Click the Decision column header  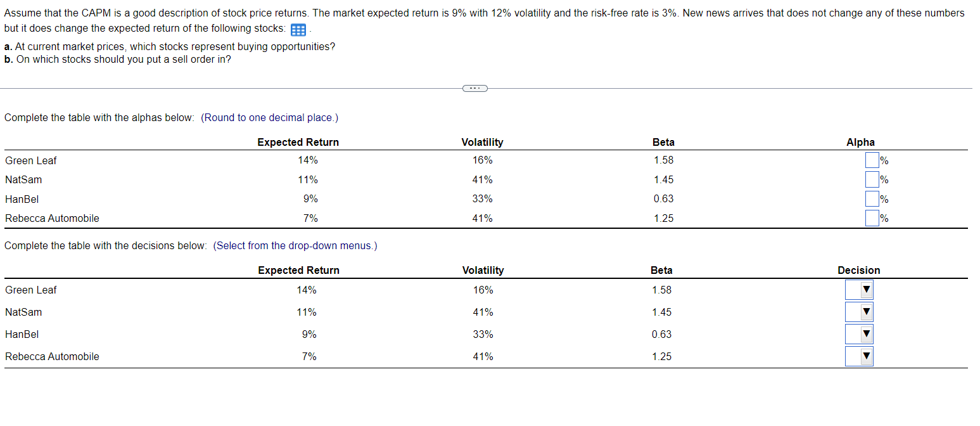coord(858,271)
